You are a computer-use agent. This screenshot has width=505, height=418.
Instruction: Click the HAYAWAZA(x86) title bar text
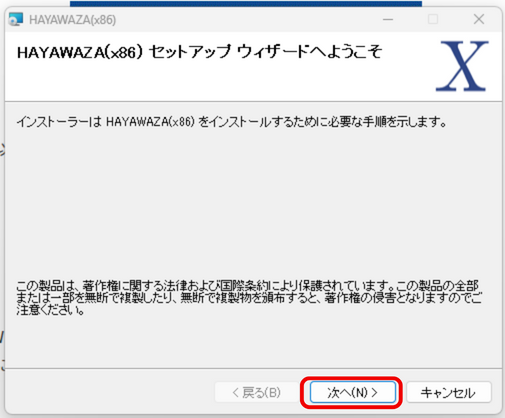point(72,20)
